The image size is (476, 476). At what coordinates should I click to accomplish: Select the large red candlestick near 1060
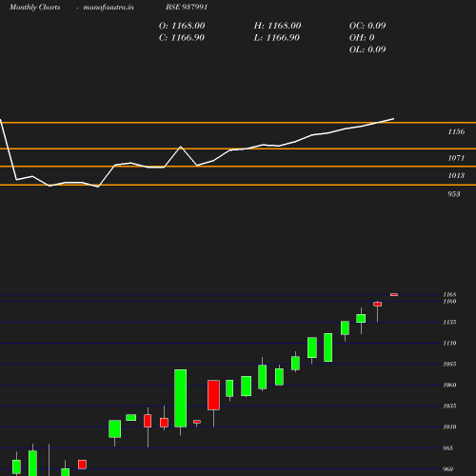[x=213, y=395]
